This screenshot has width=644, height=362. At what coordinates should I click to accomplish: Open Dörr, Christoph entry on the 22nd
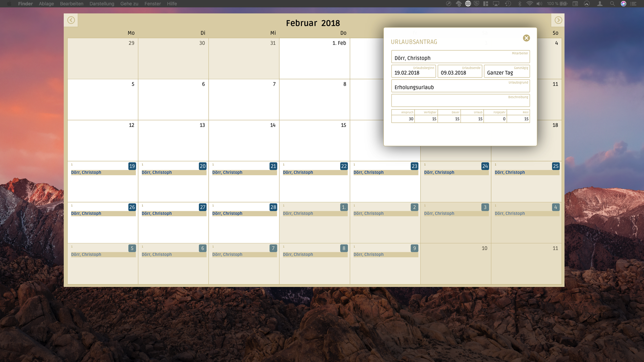pyautogui.click(x=315, y=172)
